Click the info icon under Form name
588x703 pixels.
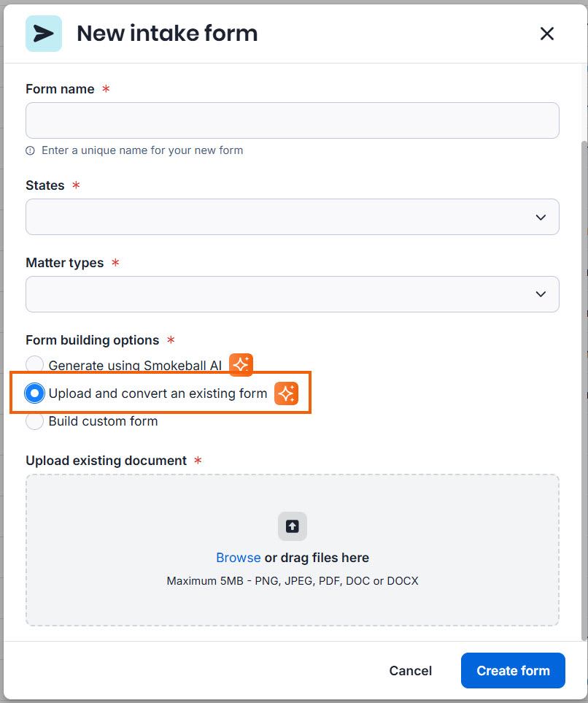point(30,150)
